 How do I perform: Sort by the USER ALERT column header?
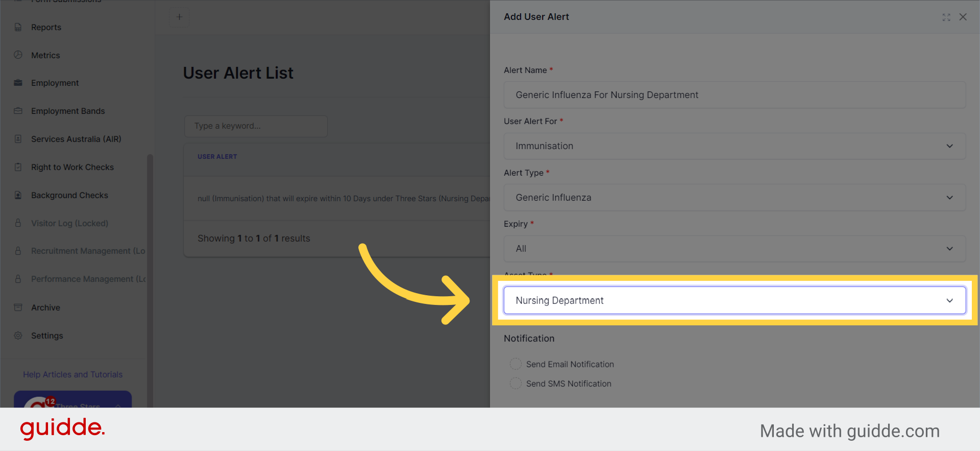(x=217, y=157)
